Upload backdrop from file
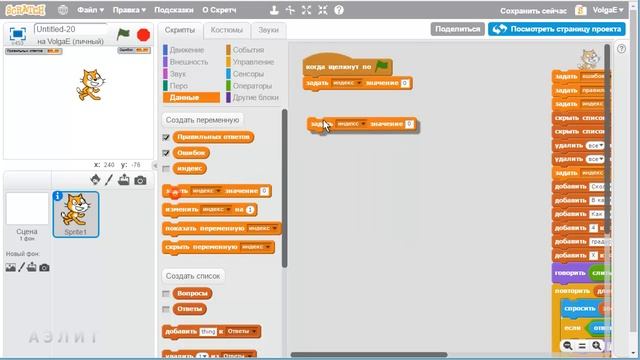 (x=31, y=267)
